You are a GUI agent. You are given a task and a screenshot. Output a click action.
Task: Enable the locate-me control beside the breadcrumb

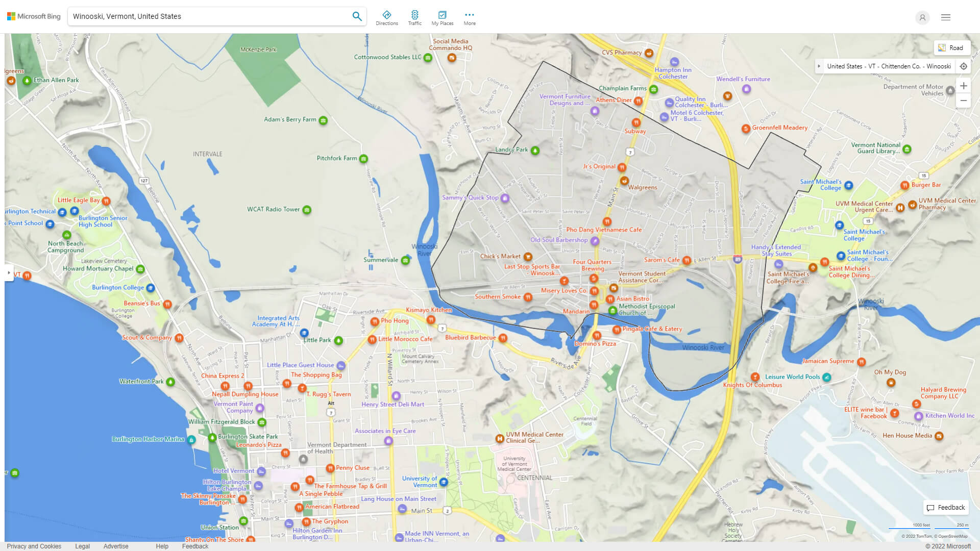(x=964, y=66)
